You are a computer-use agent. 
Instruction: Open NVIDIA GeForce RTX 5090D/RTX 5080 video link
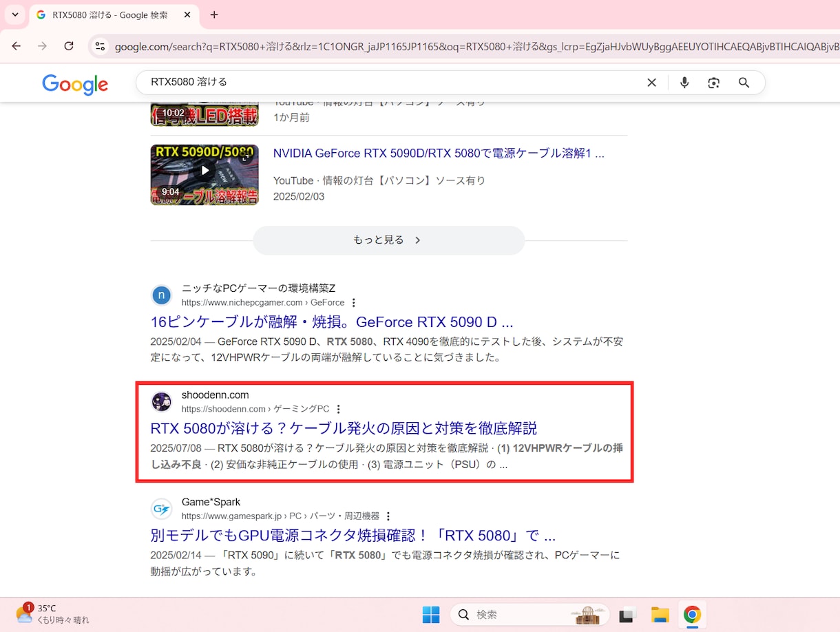pos(439,154)
